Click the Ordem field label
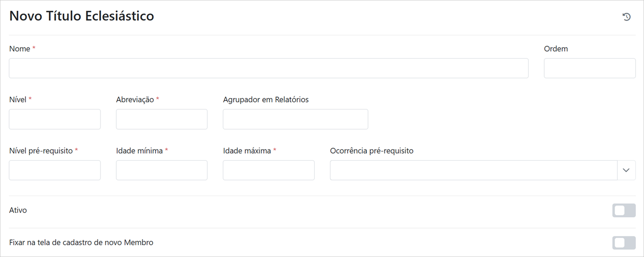The width and height of the screenshot is (644, 257). pyautogui.click(x=556, y=49)
